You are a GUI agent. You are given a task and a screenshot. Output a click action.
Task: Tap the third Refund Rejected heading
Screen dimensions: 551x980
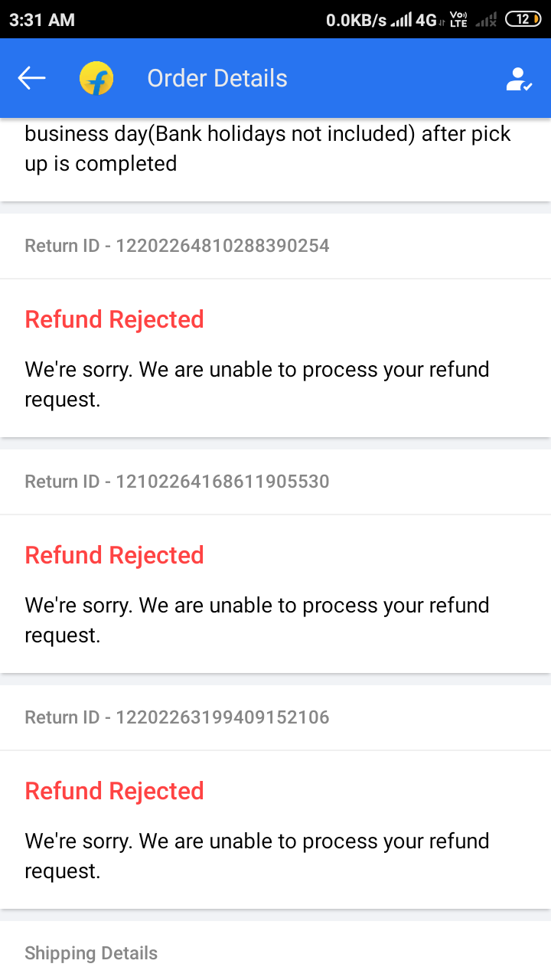[115, 791]
